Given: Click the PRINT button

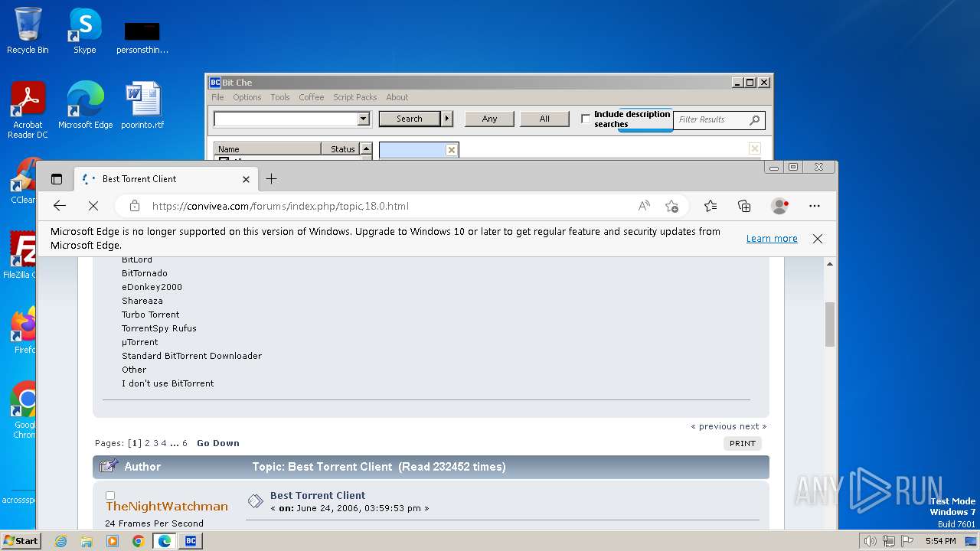Looking at the screenshot, I should 743,443.
